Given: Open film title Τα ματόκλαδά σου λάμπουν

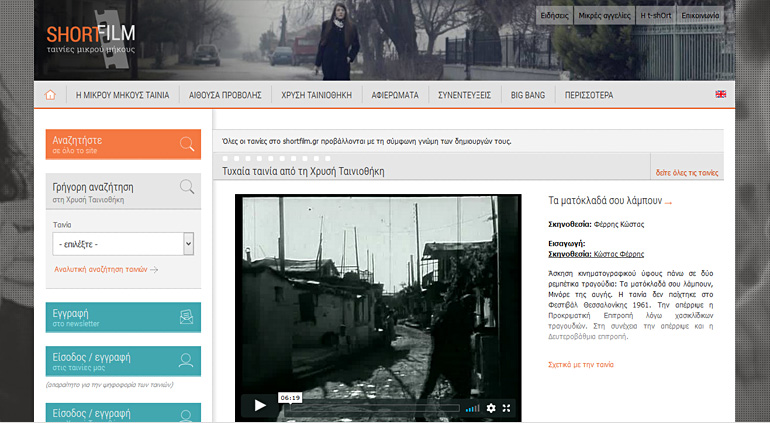Looking at the screenshot, I should [x=609, y=200].
